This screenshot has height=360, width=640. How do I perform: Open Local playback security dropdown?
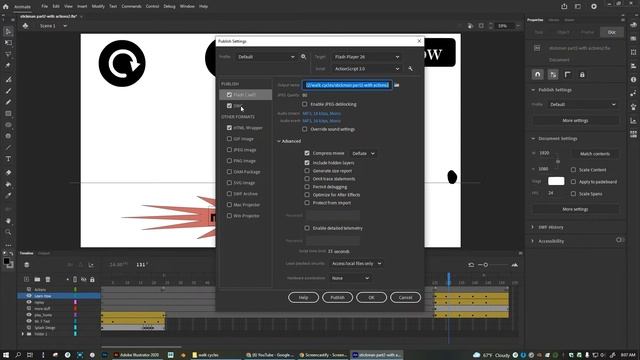[x=356, y=264]
